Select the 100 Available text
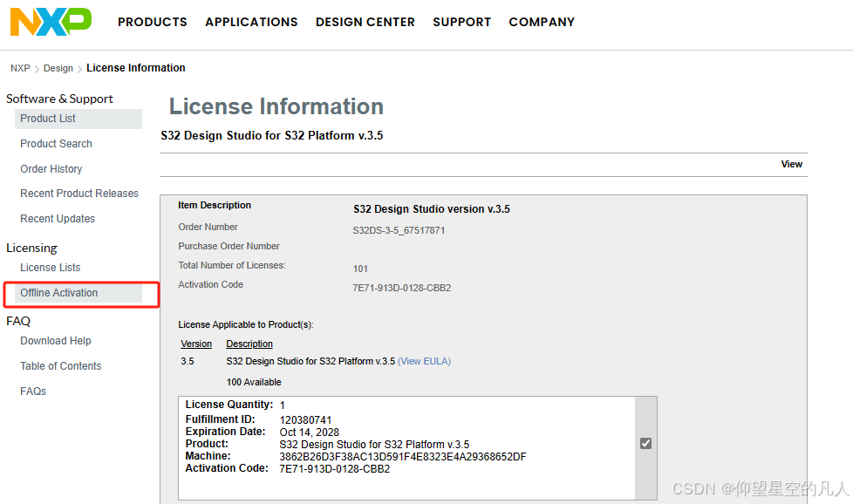853x504 pixels. (x=254, y=382)
